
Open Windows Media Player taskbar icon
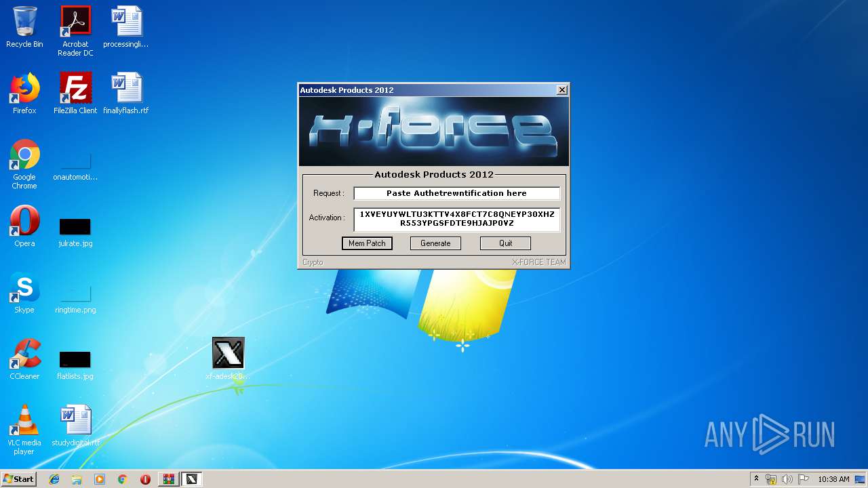coord(100,479)
